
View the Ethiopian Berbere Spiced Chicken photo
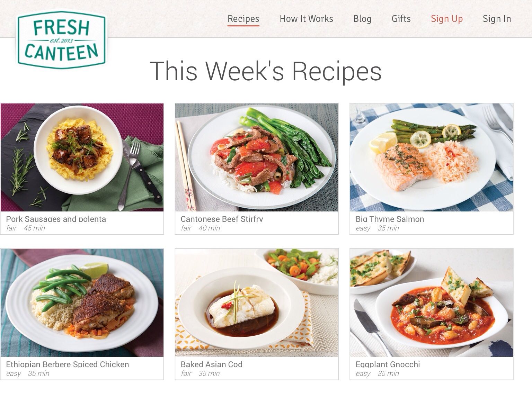click(x=82, y=303)
